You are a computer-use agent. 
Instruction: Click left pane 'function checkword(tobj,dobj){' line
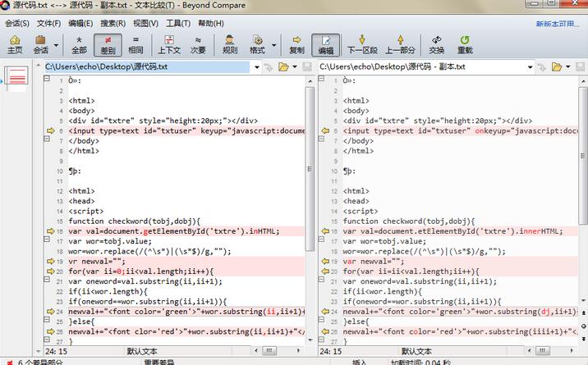[135, 221]
